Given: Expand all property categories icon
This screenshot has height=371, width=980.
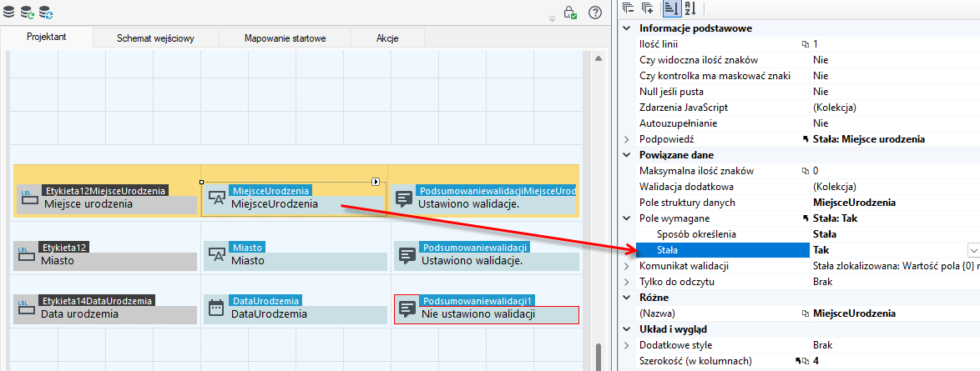Looking at the screenshot, I should point(648,8).
